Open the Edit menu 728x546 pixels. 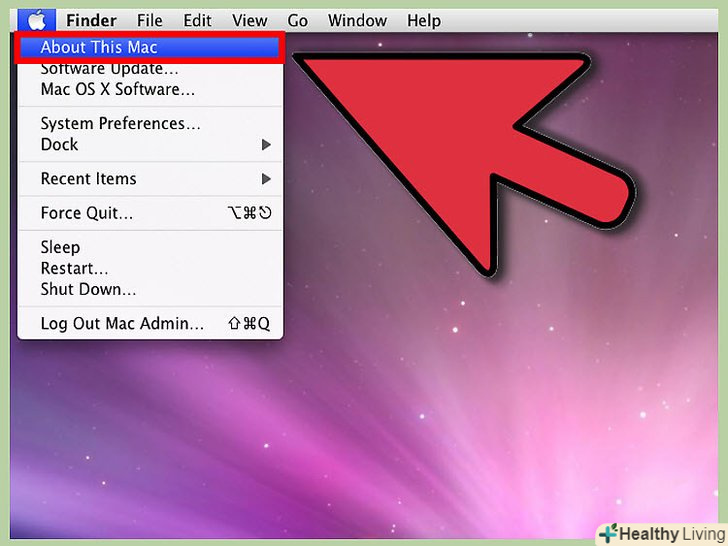pyautogui.click(x=197, y=20)
